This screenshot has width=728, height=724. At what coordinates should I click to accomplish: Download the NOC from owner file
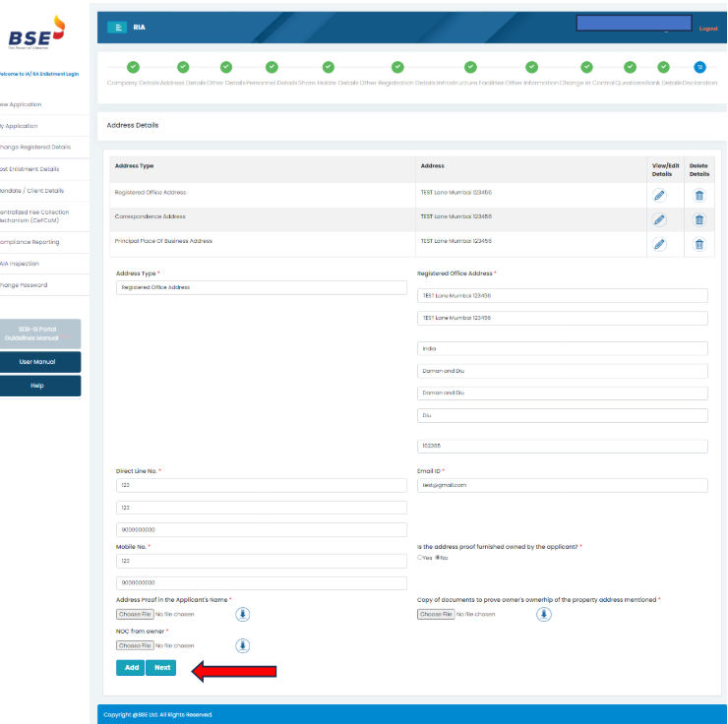242,645
